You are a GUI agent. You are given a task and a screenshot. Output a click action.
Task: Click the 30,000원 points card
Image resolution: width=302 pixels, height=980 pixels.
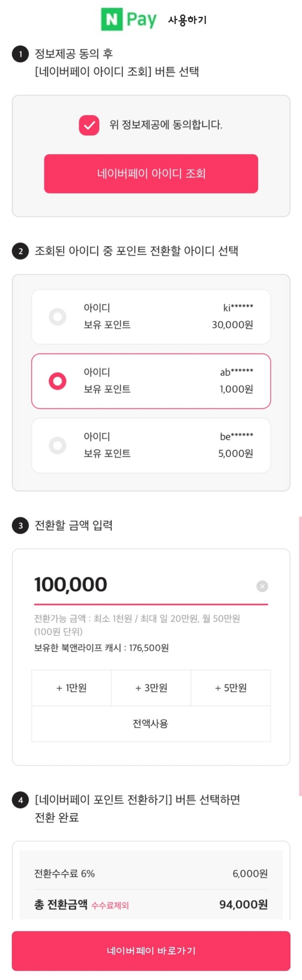(151, 316)
